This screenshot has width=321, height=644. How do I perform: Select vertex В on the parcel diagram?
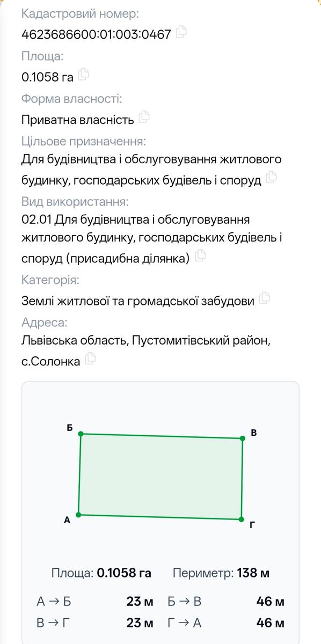point(242,438)
